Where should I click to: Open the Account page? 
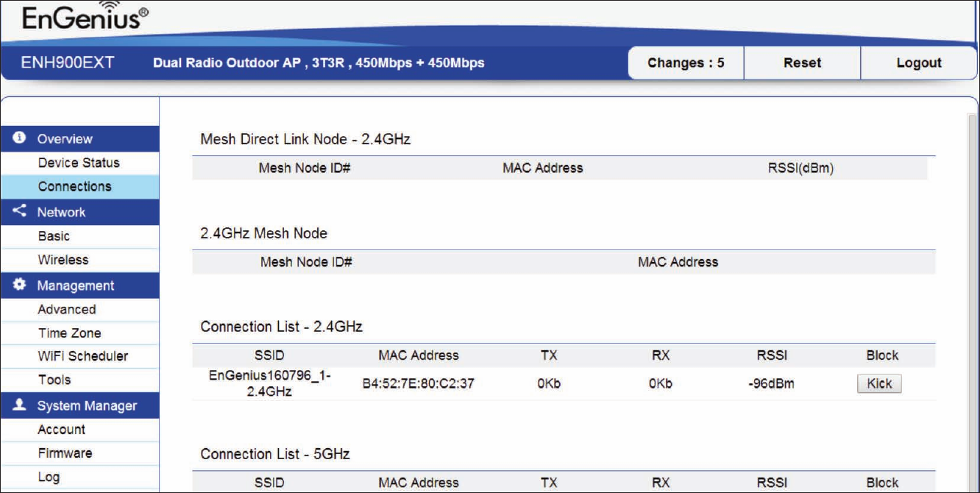tap(62, 430)
